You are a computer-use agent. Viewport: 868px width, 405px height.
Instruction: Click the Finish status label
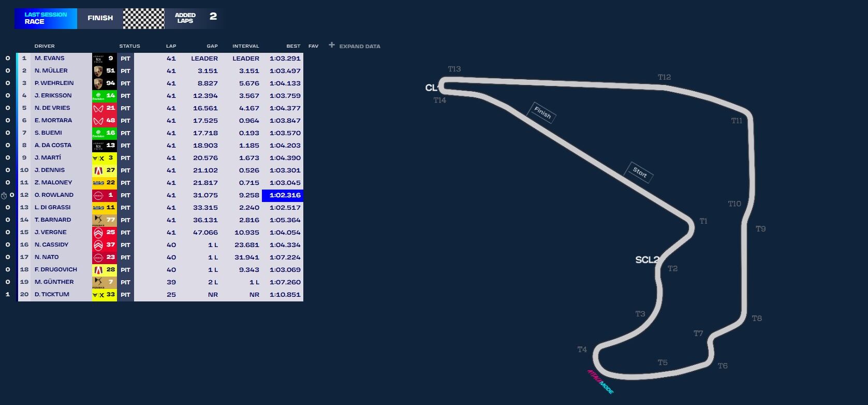tap(100, 18)
